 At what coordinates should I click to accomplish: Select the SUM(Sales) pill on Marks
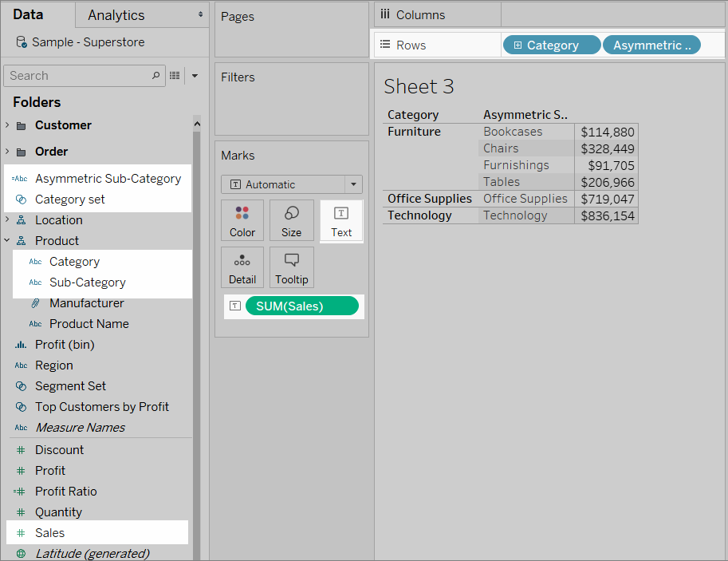click(x=301, y=306)
